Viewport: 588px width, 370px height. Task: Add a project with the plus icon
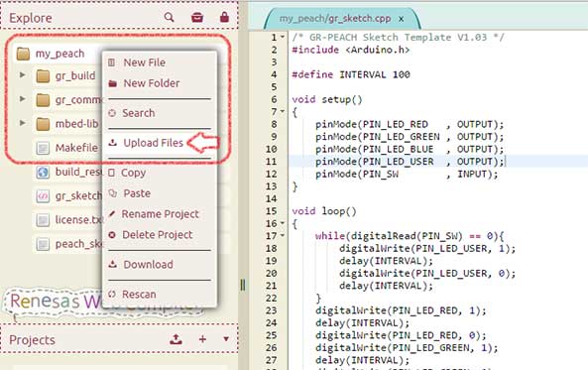pyautogui.click(x=202, y=339)
